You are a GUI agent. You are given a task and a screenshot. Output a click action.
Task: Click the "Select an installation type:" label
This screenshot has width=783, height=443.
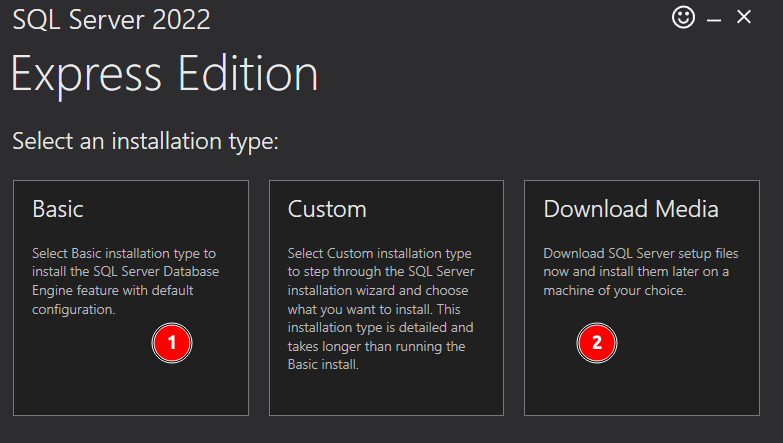[145, 142]
